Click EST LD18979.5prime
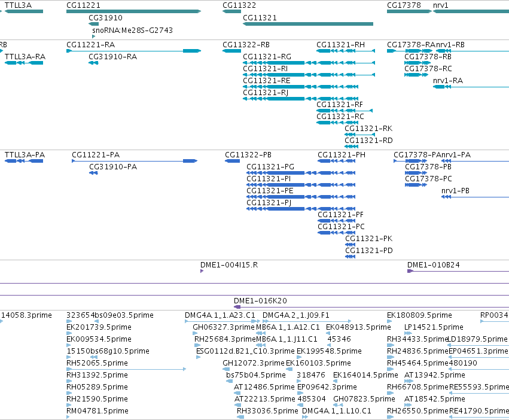This screenshot has width=509, height=420. point(477,339)
